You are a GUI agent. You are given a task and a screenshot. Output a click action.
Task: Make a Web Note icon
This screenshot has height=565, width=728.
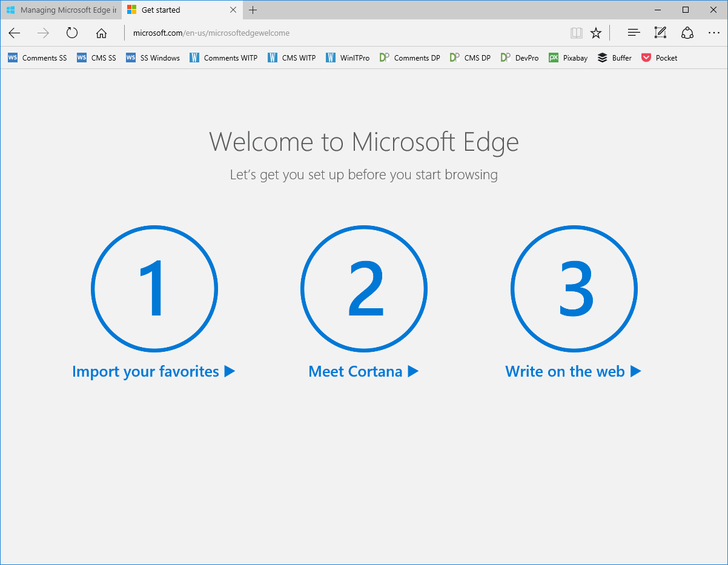tap(660, 33)
